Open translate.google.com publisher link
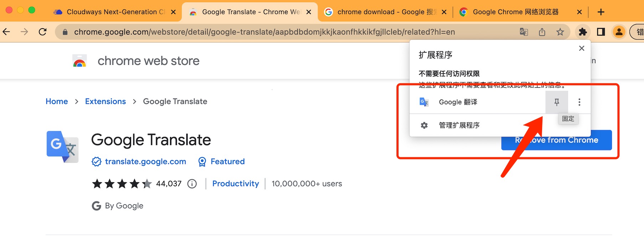The width and height of the screenshot is (644, 251). pyautogui.click(x=145, y=162)
